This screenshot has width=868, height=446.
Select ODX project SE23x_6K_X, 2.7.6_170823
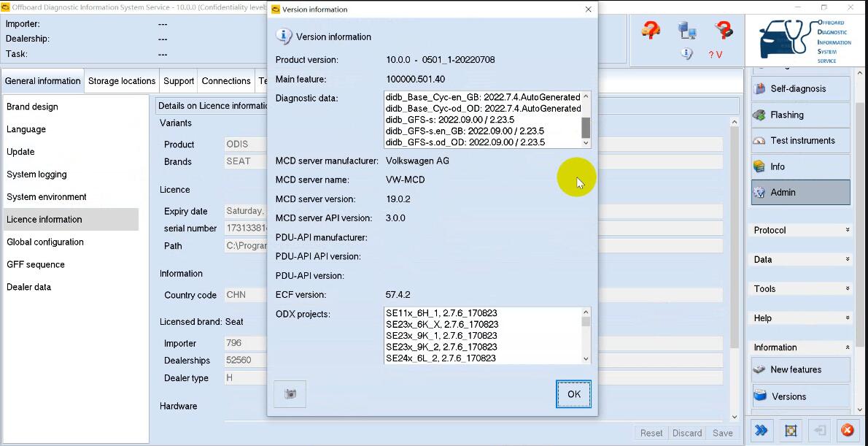pyautogui.click(x=442, y=324)
